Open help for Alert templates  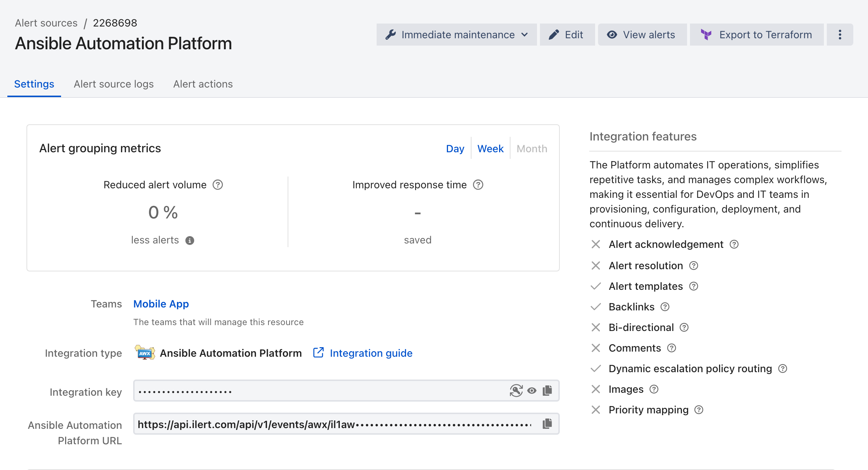694,286
